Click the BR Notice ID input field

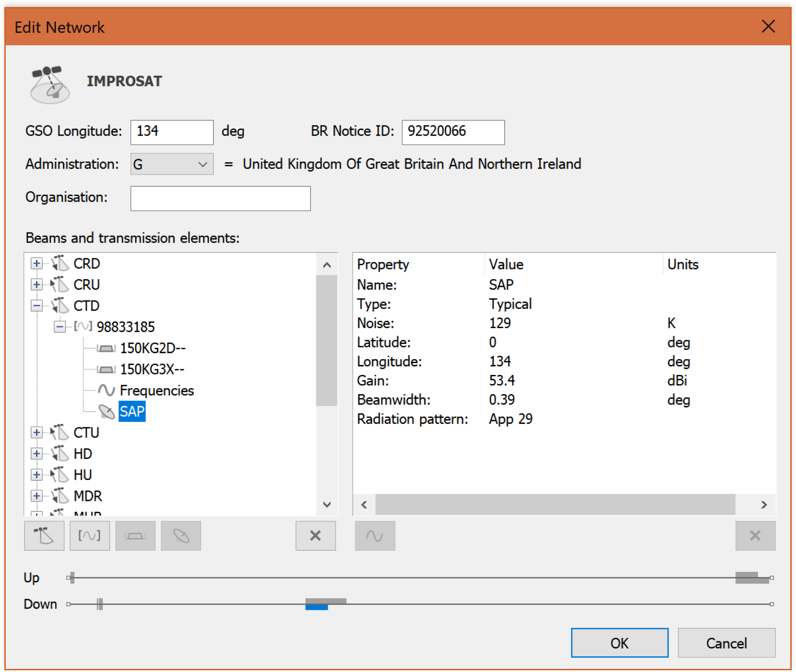(453, 132)
